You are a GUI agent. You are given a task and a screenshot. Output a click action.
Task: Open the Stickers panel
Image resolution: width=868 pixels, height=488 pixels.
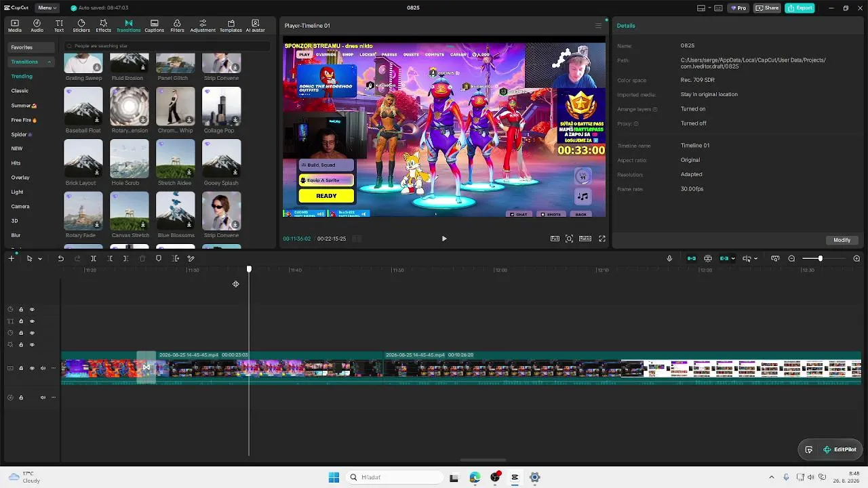[x=81, y=26]
